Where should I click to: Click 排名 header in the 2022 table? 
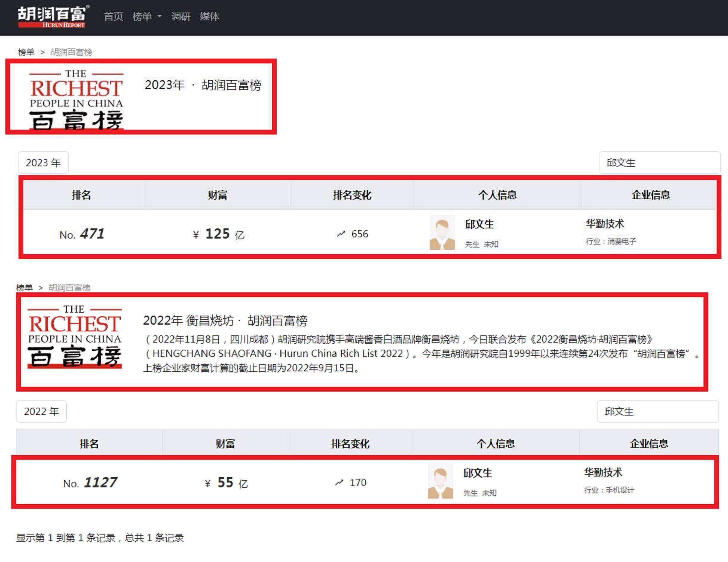[x=89, y=444]
